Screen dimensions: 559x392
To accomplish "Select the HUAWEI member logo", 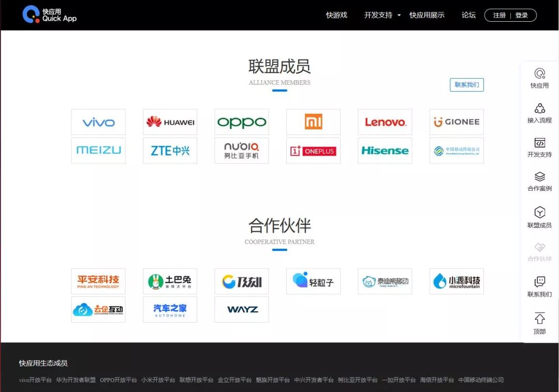I will click(x=170, y=122).
